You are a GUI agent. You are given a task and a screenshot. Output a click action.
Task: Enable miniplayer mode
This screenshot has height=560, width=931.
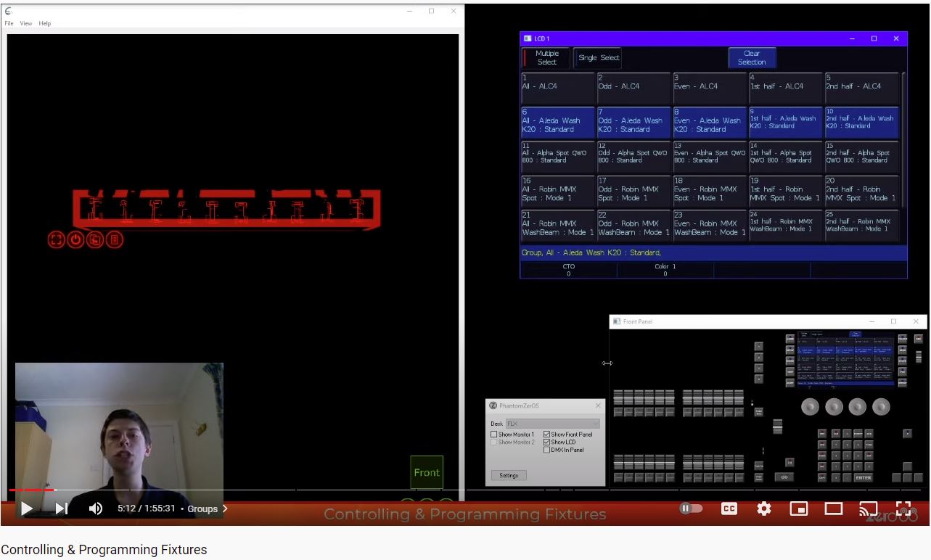coord(798,508)
